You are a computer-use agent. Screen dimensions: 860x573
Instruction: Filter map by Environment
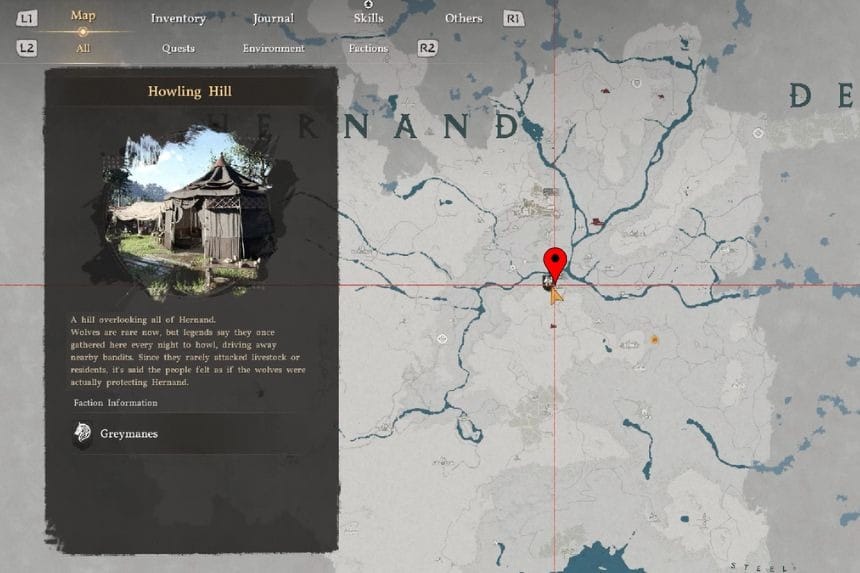(x=273, y=48)
